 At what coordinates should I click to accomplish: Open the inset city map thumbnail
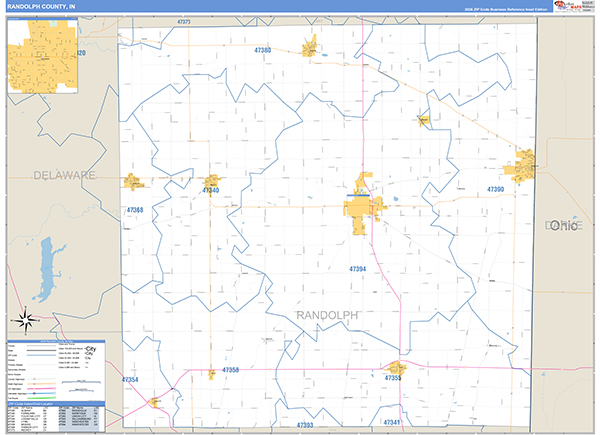[x=42, y=56]
